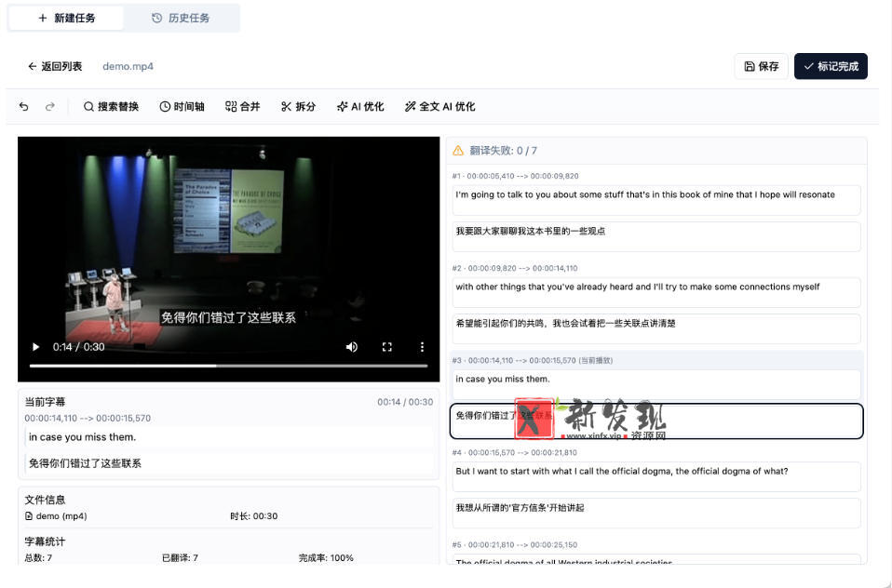Screen dimensions: 892x588
Task: Edit subtitle #2 English text
Action: (x=655, y=292)
